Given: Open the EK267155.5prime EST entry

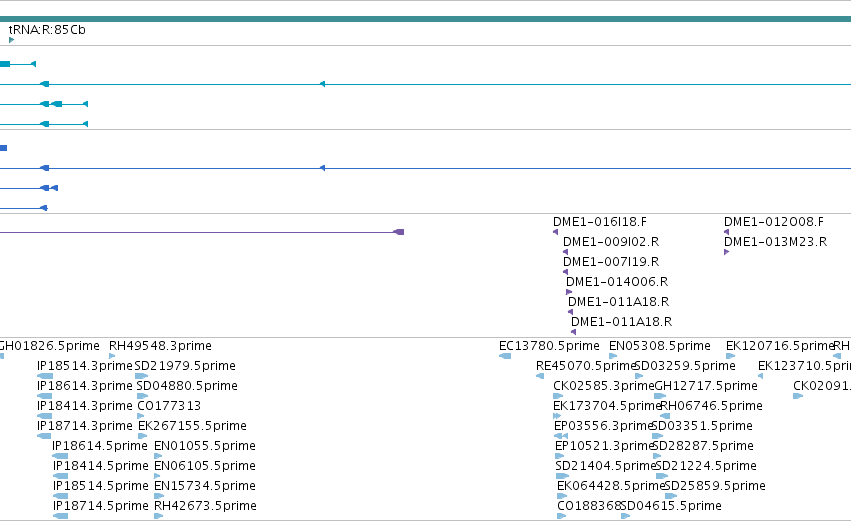Looking at the screenshot, I should click(x=192, y=426).
